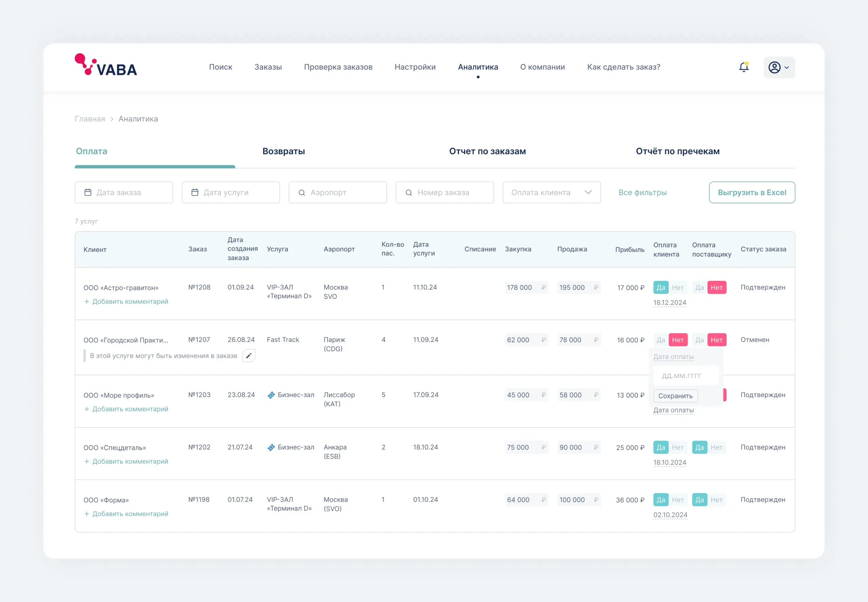The width and height of the screenshot is (868, 602).
Task: Click the VABA logo
Action: [x=106, y=65]
